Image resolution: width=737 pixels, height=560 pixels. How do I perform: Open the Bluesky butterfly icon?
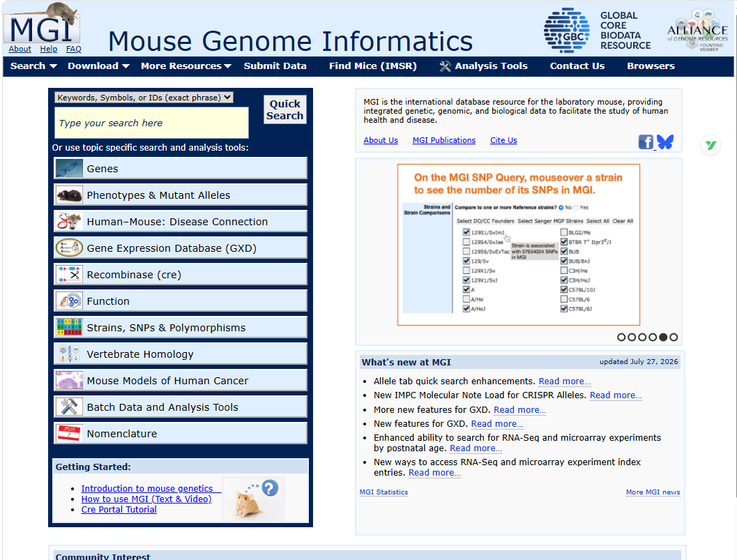[x=665, y=142]
